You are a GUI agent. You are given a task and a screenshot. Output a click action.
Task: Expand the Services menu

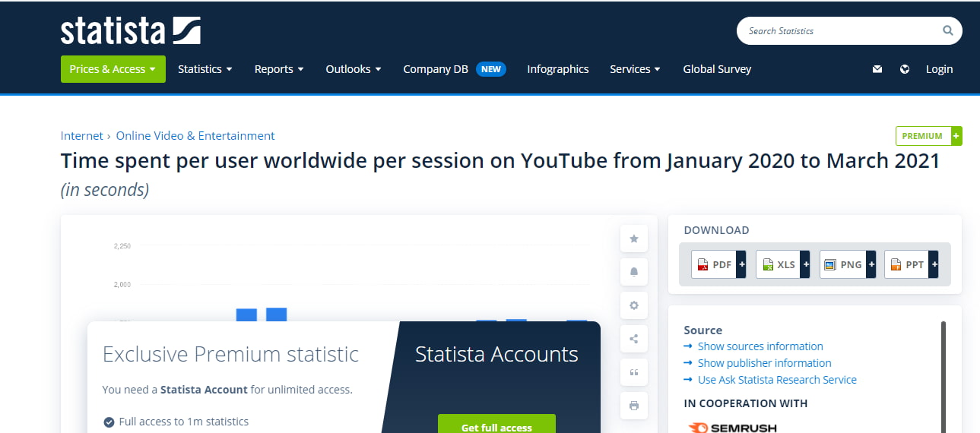(635, 69)
